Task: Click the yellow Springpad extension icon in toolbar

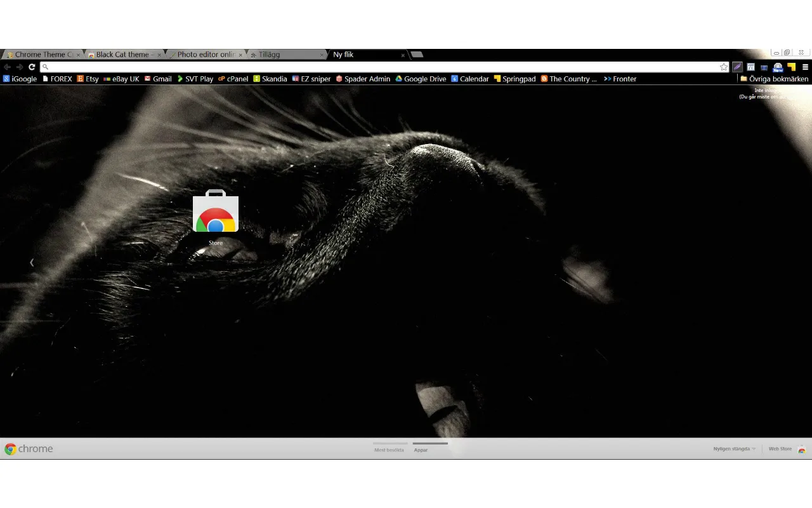Action: click(791, 67)
